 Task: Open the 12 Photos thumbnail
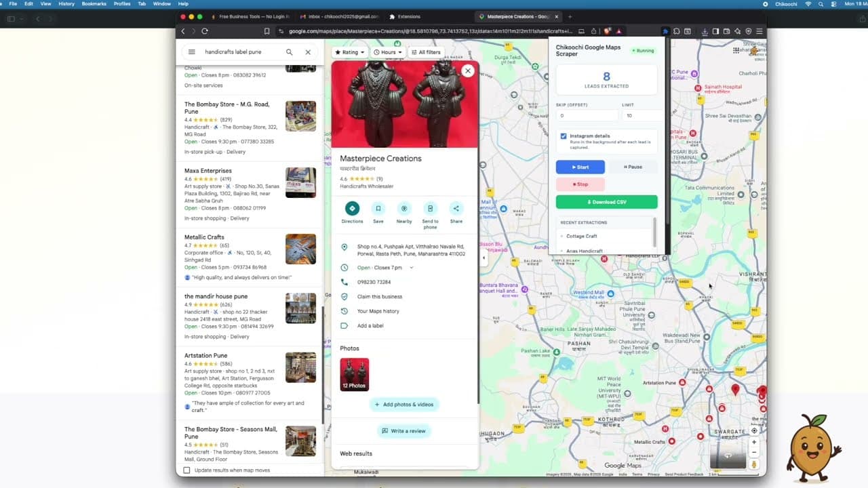tap(355, 375)
